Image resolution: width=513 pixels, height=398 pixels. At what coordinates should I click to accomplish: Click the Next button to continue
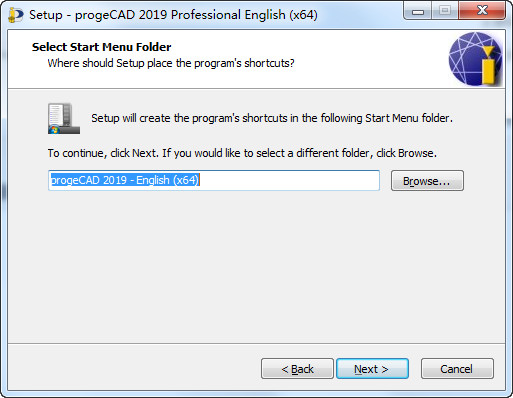(x=372, y=369)
